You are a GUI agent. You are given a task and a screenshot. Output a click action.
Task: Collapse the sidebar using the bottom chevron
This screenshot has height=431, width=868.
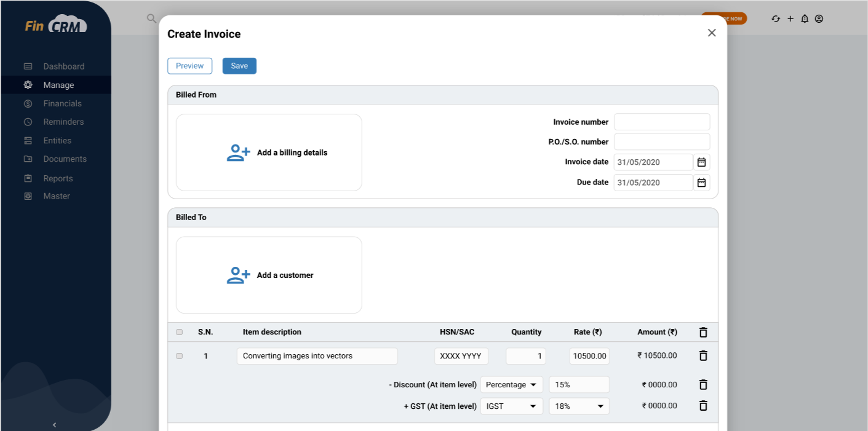point(54,425)
